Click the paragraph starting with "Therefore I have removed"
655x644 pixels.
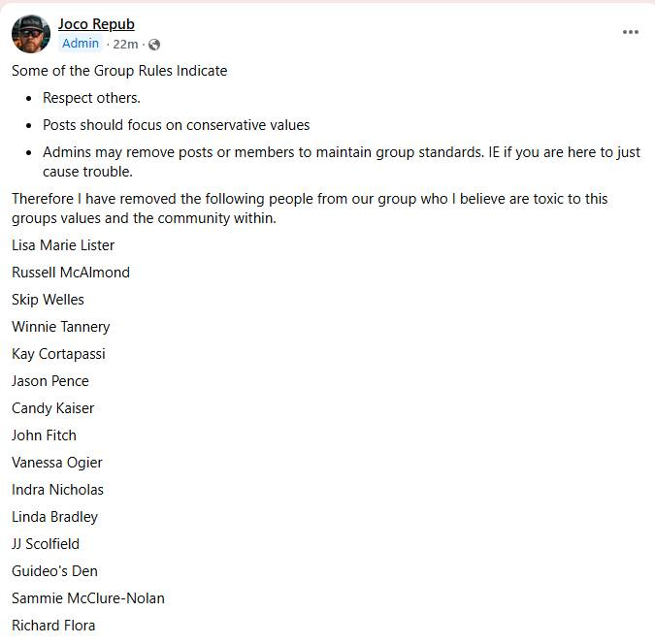pos(310,199)
